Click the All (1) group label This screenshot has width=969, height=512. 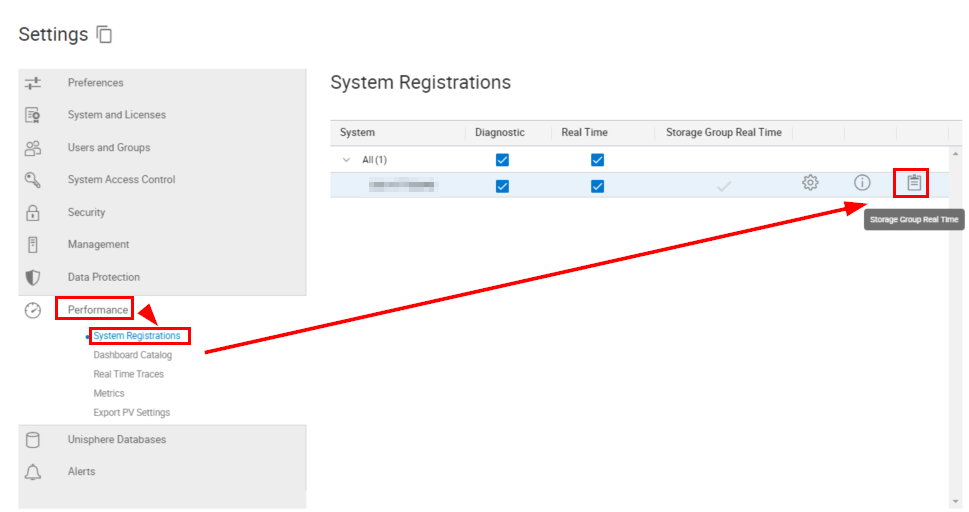pyautogui.click(x=374, y=160)
